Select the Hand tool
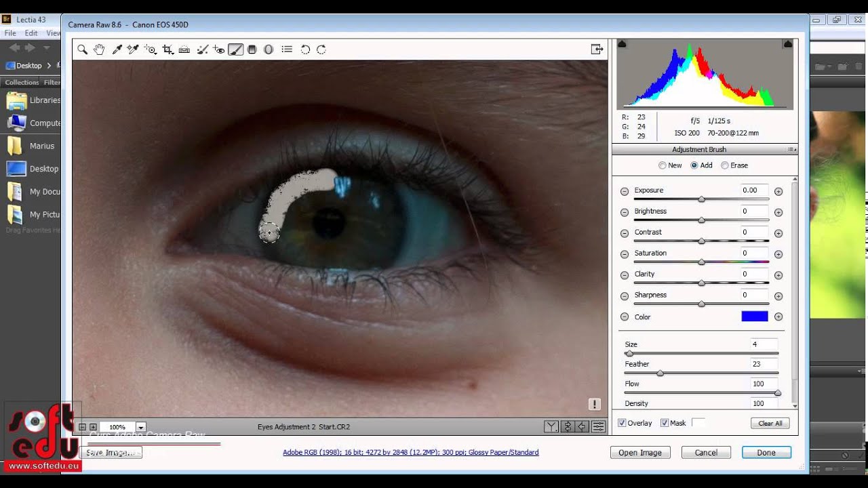The width and height of the screenshot is (868, 488). 99,49
